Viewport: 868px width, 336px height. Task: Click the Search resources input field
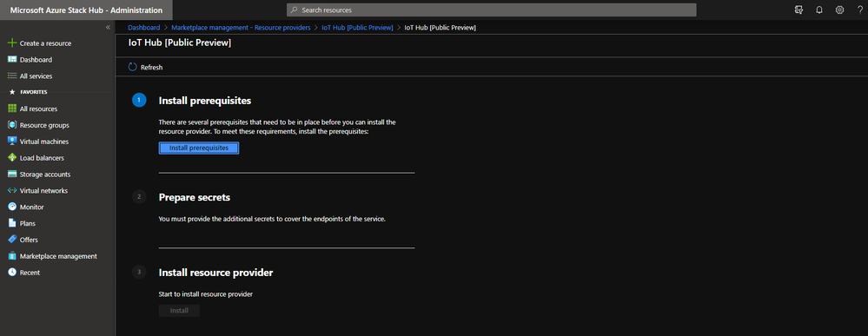coord(492,10)
